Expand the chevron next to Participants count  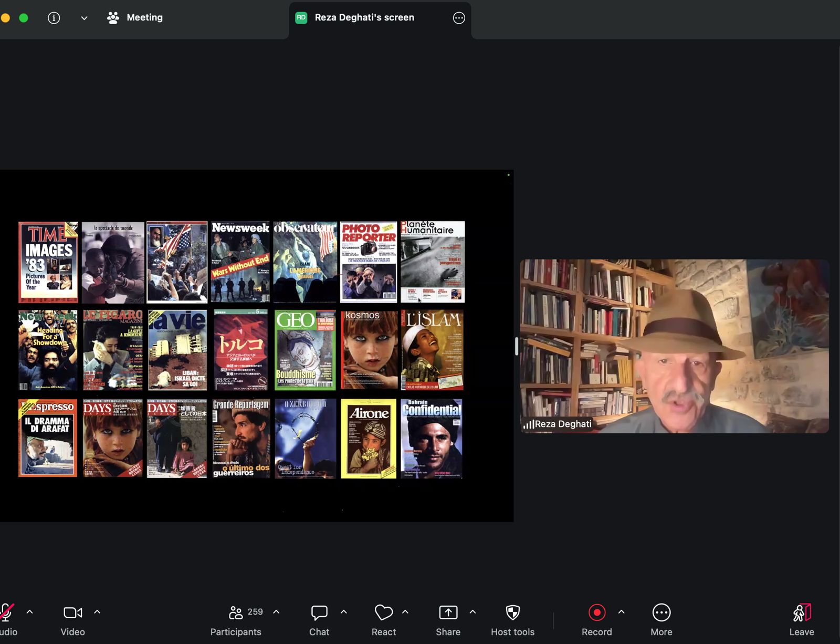coord(276,612)
